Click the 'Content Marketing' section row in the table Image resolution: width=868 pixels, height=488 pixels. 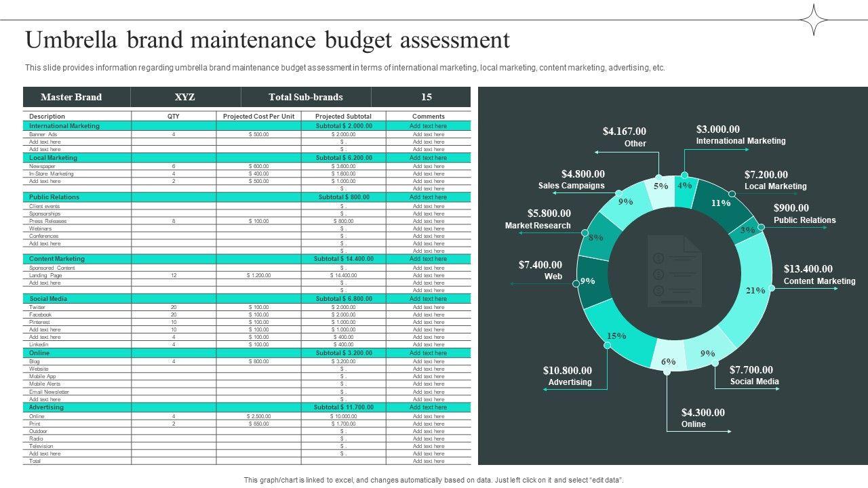point(247,259)
